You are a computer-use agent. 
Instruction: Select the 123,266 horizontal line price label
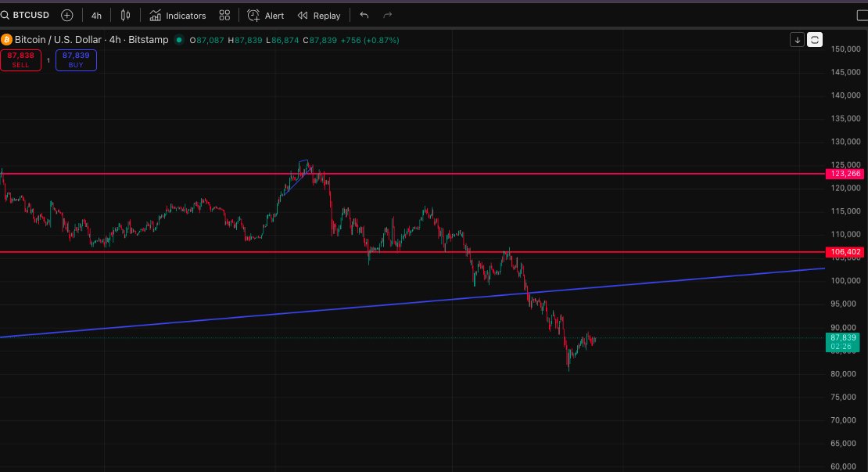(845, 174)
